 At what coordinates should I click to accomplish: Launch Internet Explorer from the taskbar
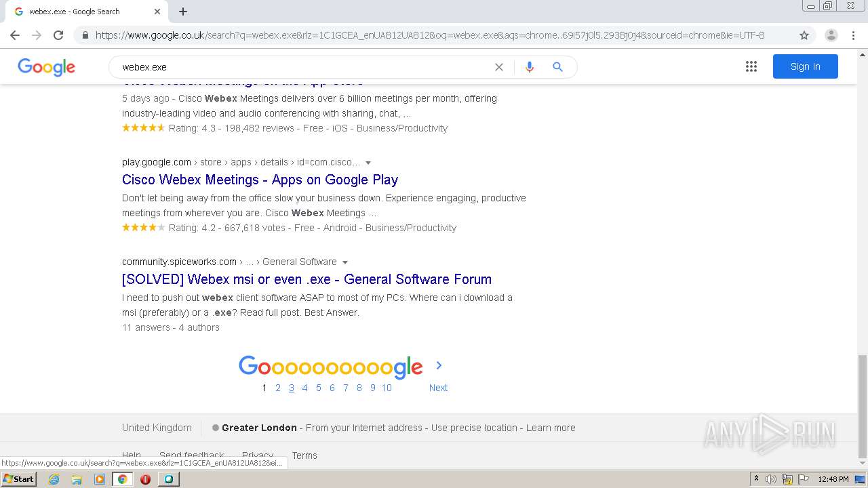[x=54, y=479]
